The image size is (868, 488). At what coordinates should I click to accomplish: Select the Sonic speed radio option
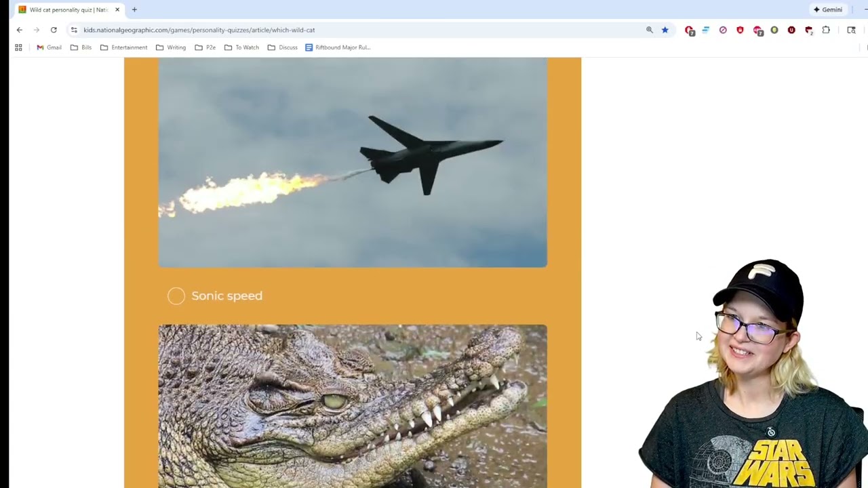pos(176,296)
